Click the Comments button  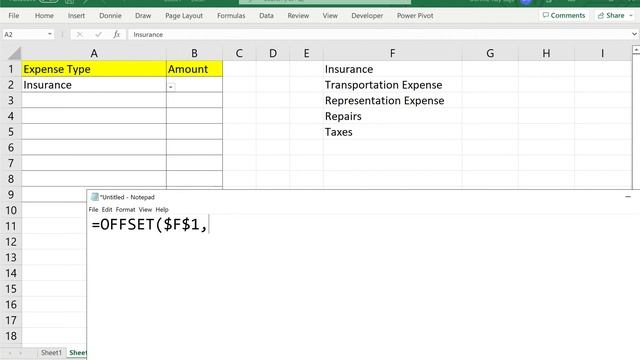click(x=564, y=15)
